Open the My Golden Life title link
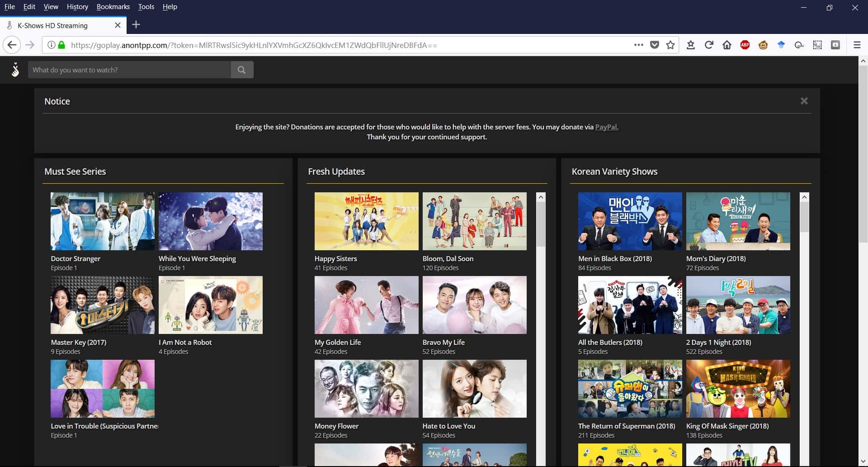868x467 pixels. pos(338,343)
